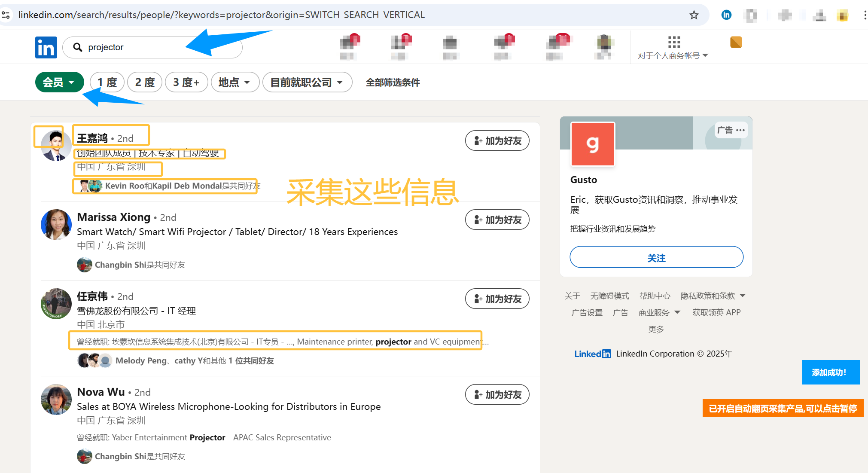Click 加为好友 for Marissa Xiong
Image resolution: width=868 pixels, height=473 pixels.
497,220
